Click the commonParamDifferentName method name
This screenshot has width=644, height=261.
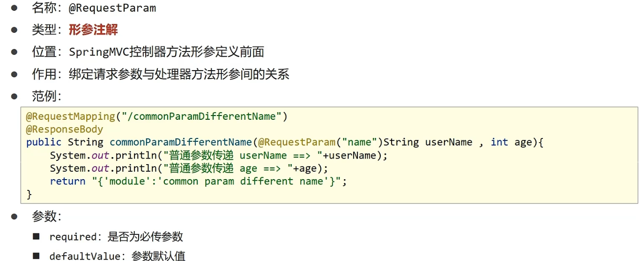click(x=181, y=142)
